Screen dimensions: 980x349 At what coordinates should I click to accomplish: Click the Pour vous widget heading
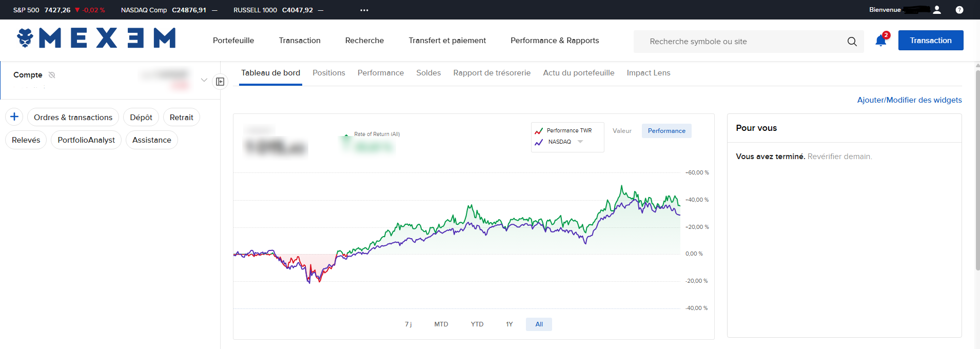(x=756, y=128)
